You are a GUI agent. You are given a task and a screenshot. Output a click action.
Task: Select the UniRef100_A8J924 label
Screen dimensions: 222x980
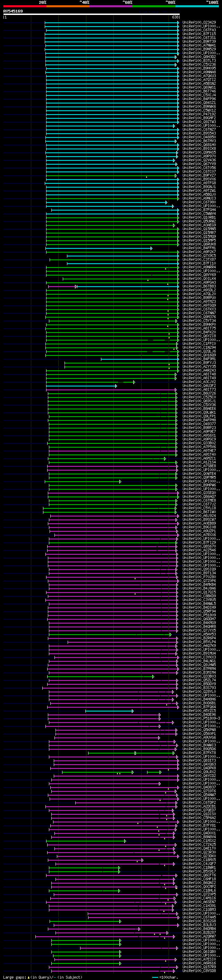[x=199, y=516]
